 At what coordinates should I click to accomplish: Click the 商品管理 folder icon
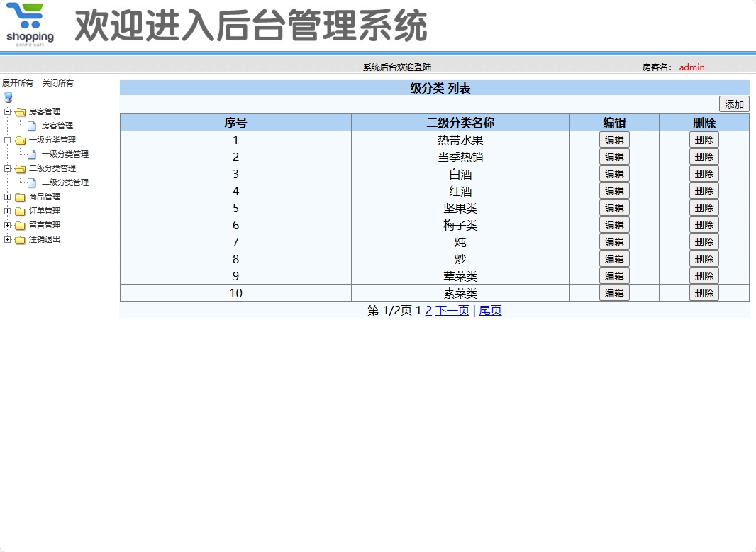pyautogui.click(x=21, y=197)
